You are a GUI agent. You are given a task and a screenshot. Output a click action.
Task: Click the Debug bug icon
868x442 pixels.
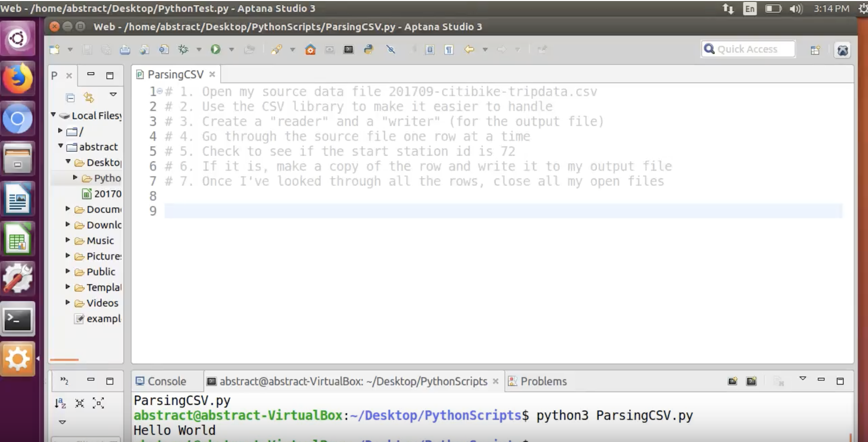tap(183, 49)
